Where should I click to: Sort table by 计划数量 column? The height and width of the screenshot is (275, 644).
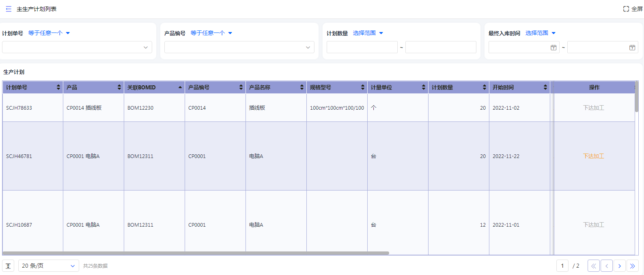click(x=484, y=87)
